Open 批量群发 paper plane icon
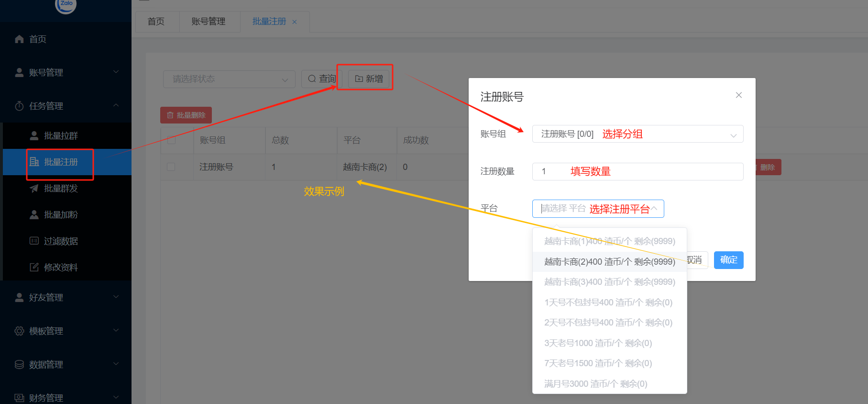 [34, 189]
